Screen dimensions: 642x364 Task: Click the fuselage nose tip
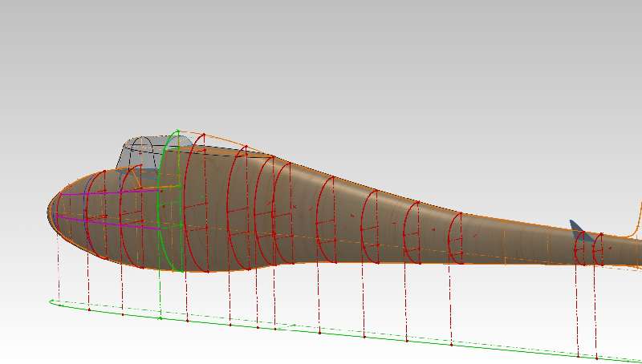(49, 213)
